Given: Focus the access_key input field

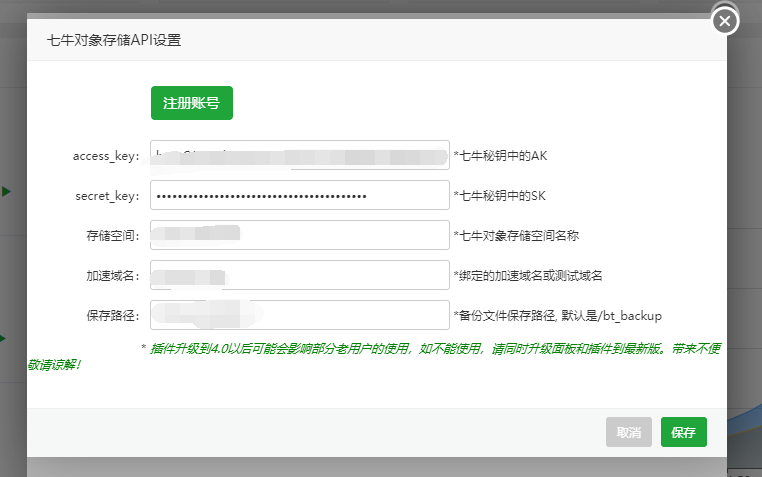Looking at the screenshot, I should pos(299,156).
